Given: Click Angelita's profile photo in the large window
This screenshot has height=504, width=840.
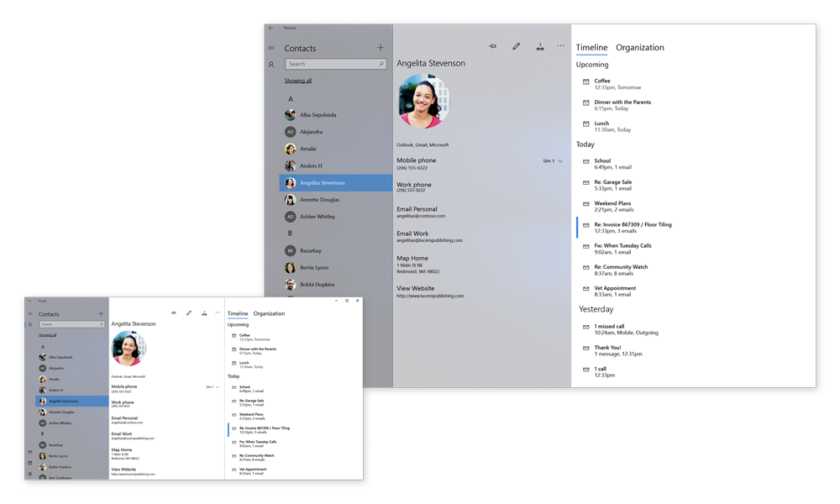Looking at the screenshot, I should point(423,102).
